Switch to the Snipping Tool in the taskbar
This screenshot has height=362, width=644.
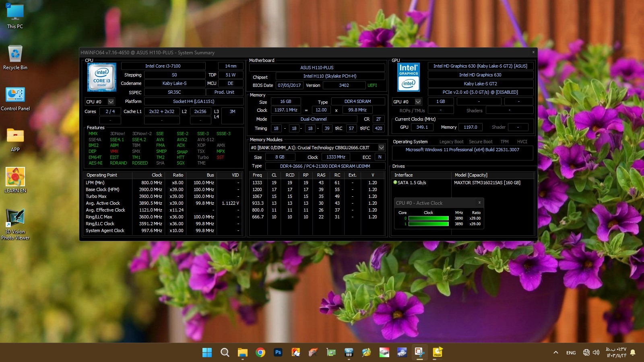[420, 352]
